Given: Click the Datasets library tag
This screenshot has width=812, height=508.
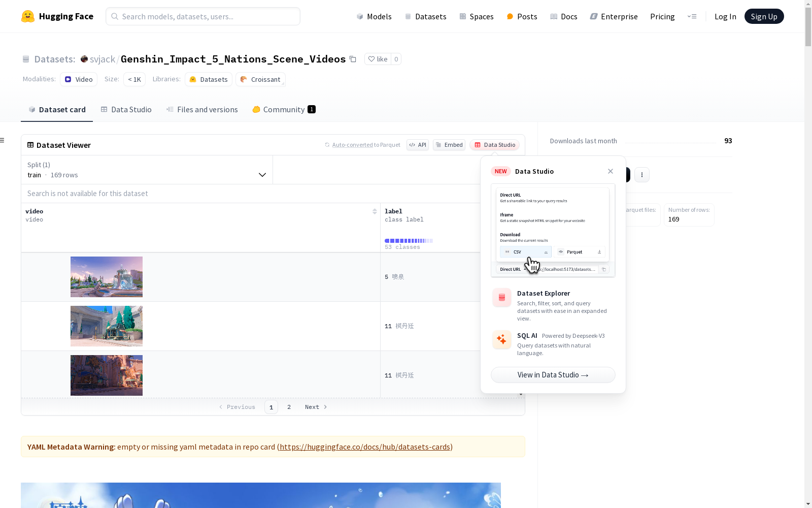Looking at the screenshot, I should 209,79.
